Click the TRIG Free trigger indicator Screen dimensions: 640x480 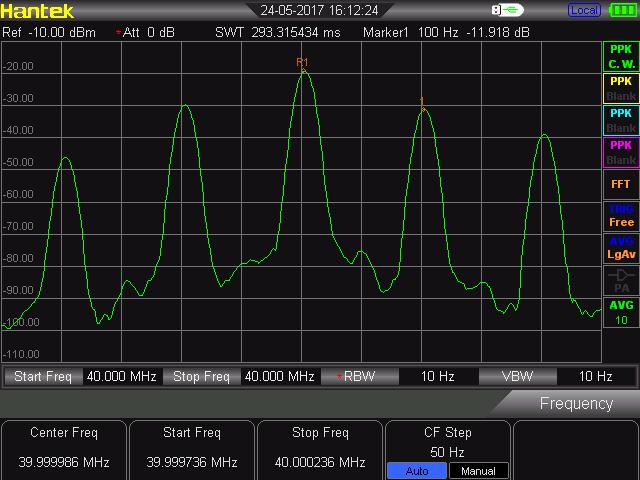pos(621,216)
